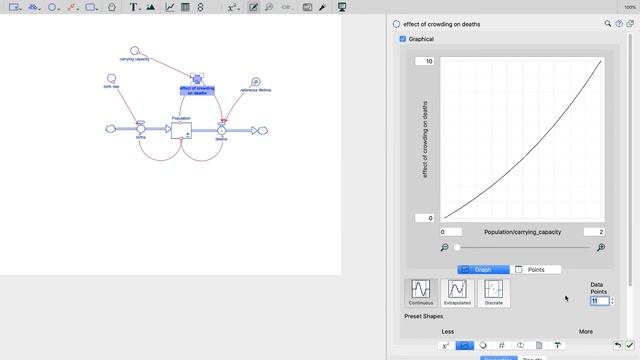Image resolution: width=640 pixels, height=360 pixels.
Task: Open the document page panel tab
Action: [539, 345]
